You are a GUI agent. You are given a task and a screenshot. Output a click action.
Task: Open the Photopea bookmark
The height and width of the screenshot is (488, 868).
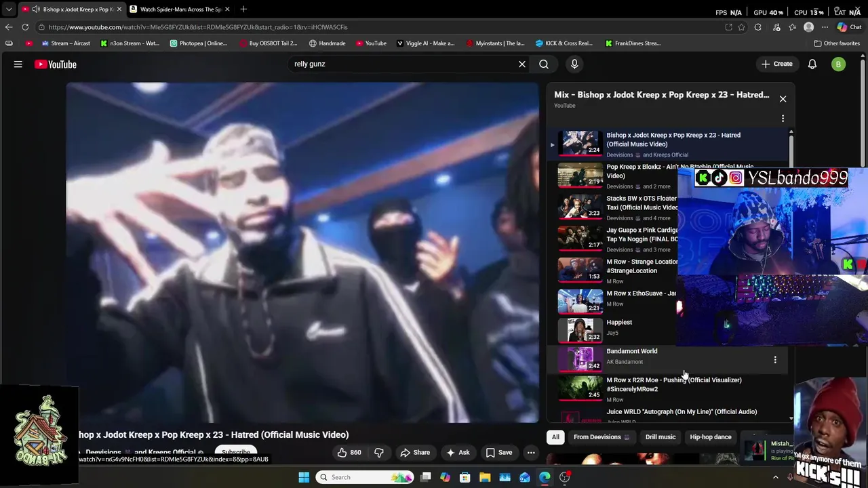pyautogui.click(x=199, y=43)
